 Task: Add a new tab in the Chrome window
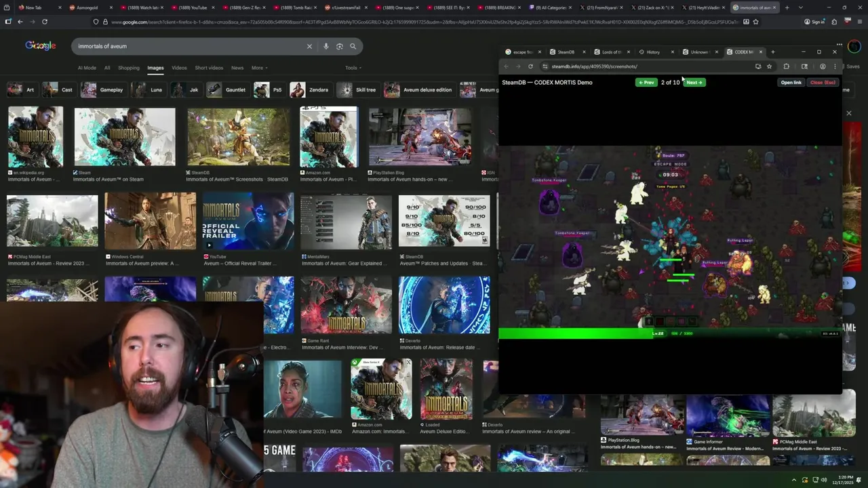click(772, 52)
